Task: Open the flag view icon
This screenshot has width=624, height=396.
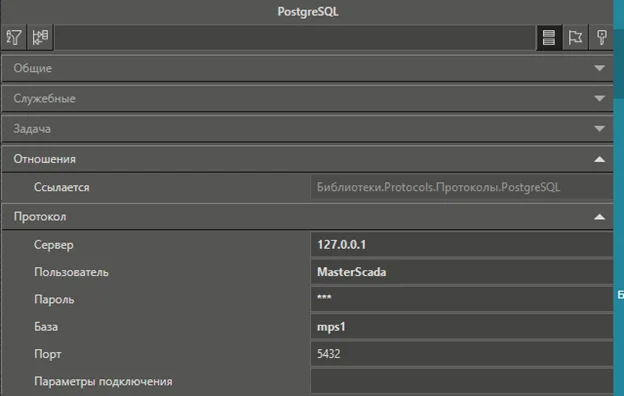Action: [575, 37]
